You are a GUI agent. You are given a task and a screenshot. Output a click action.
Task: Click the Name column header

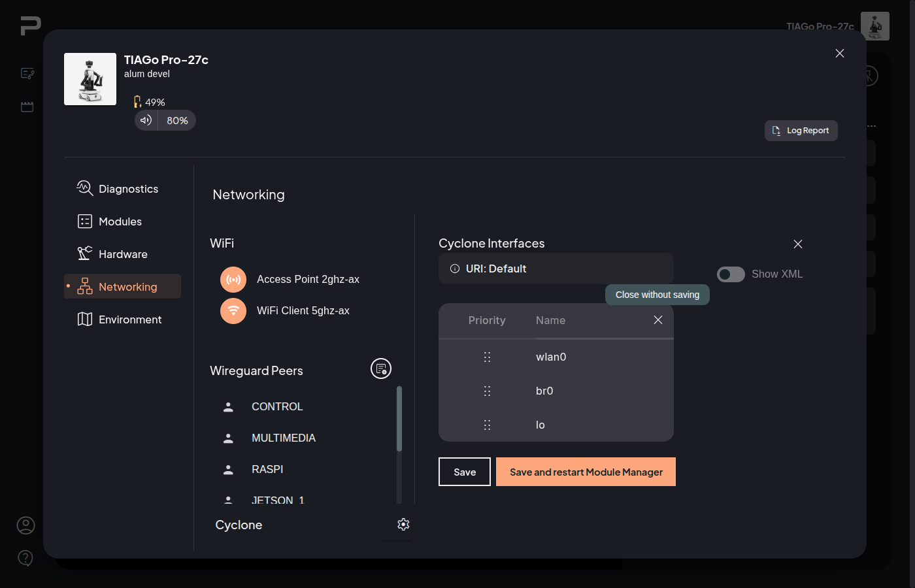pos(550,320)
